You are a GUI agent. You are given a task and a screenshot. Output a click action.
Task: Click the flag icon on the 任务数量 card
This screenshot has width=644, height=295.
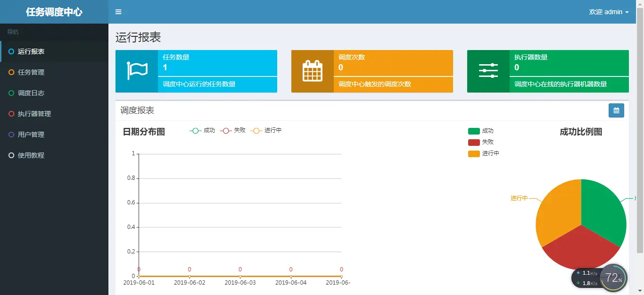pyautogui.click(x=137, y=71)
